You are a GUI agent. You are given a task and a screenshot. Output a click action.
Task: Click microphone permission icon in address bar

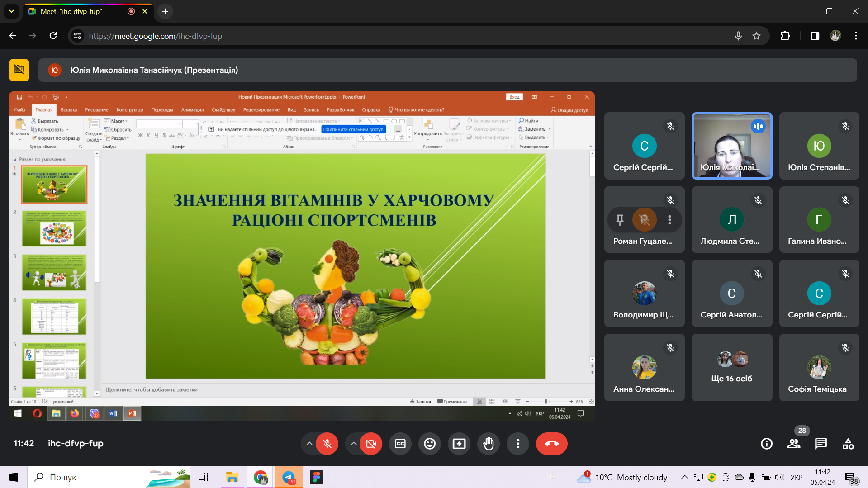[738, 36]
